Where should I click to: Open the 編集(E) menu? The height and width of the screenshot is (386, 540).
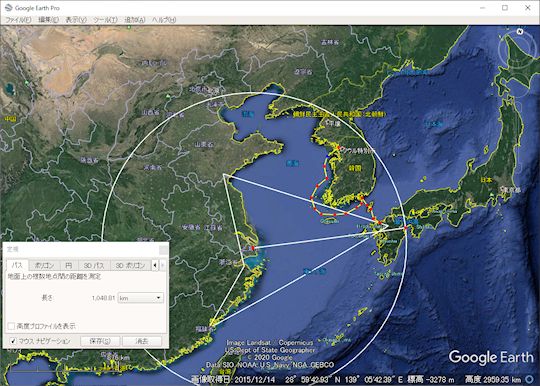[48, 20]
